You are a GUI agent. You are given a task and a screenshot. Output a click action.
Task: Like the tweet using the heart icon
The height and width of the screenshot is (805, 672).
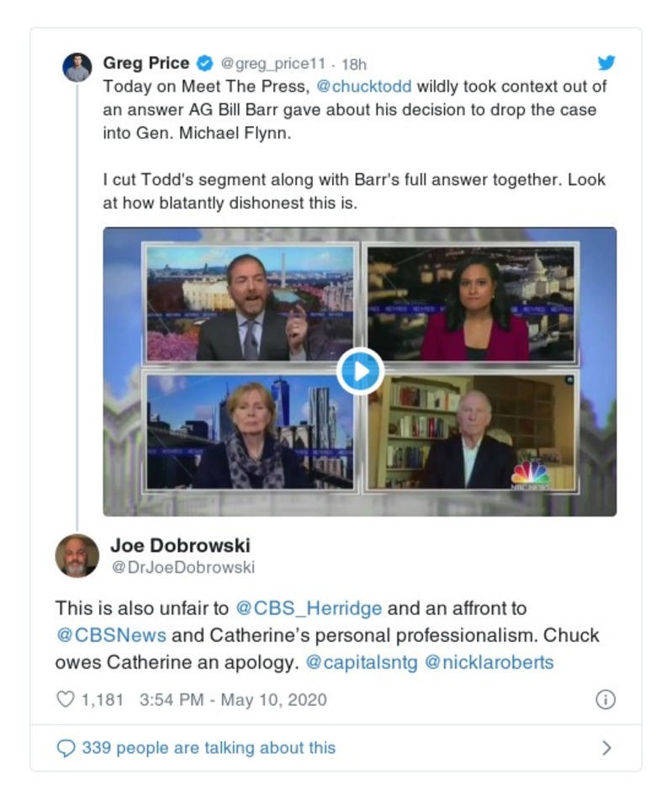pos(65,700)
